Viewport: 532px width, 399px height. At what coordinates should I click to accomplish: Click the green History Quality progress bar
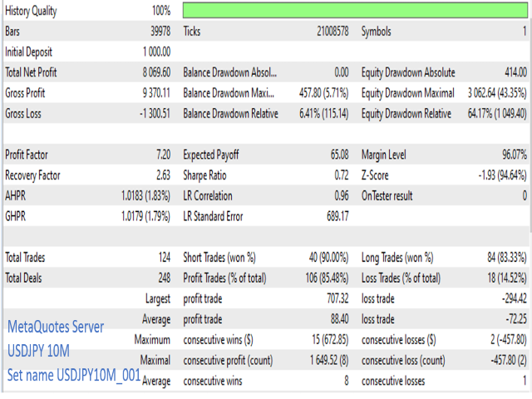coord(355,10)
